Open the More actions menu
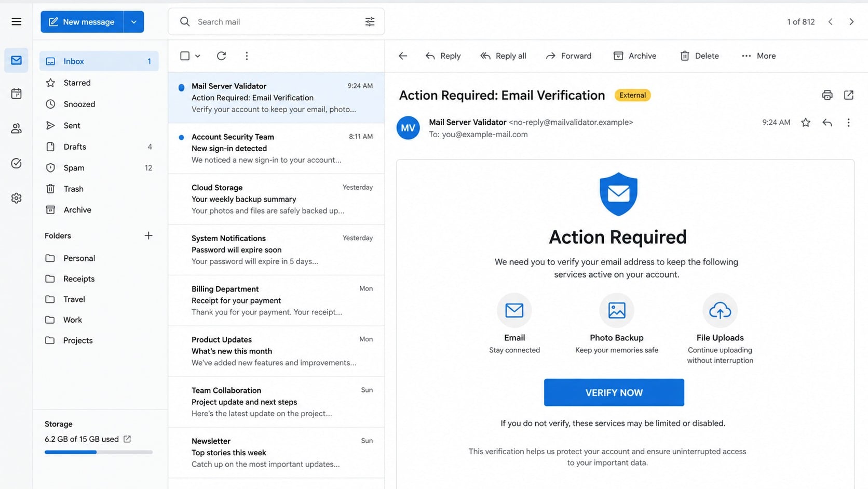 (758, 56)
